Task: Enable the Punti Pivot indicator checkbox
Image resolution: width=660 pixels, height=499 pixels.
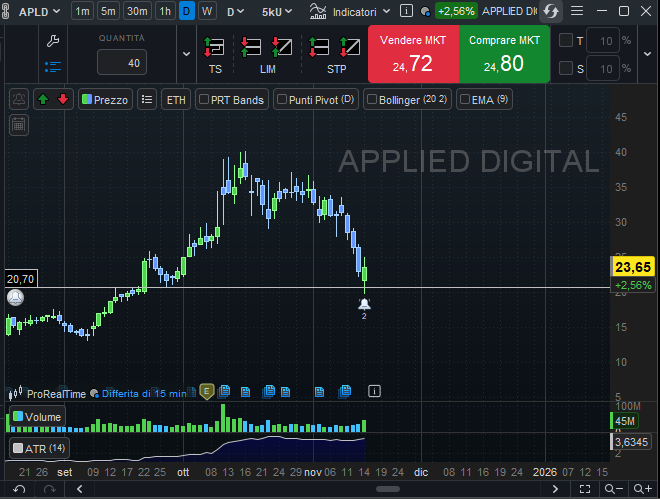Action: point(282,100)
